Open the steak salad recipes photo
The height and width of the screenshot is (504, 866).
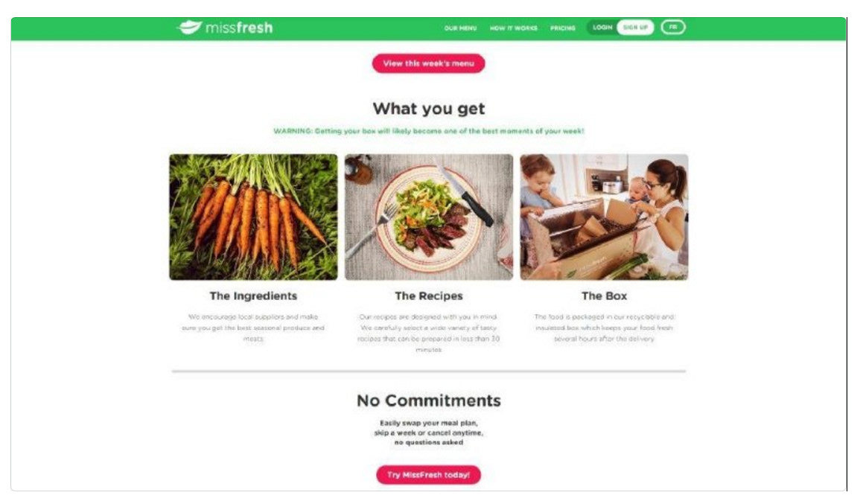tap(429, 217)
